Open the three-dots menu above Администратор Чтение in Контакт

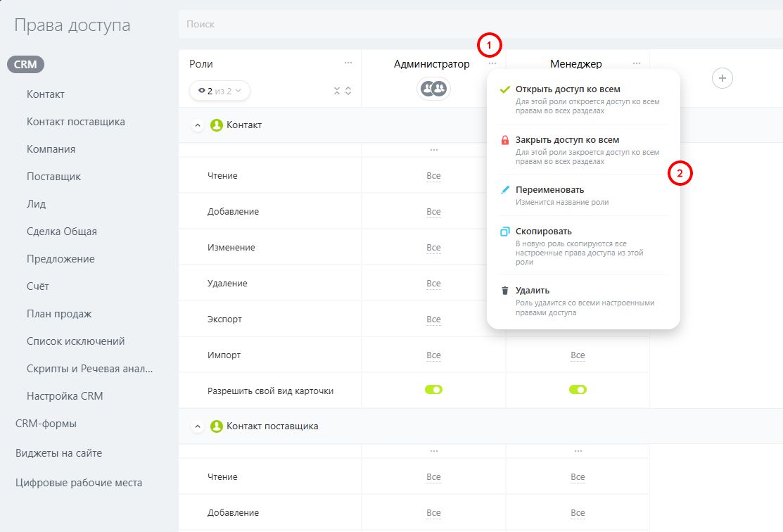point(433,150)
